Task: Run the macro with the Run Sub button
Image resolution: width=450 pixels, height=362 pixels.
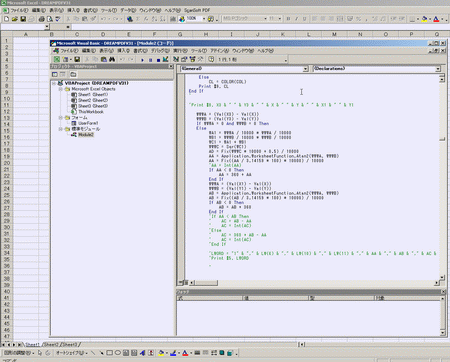Action: click(x=142, y=60)
